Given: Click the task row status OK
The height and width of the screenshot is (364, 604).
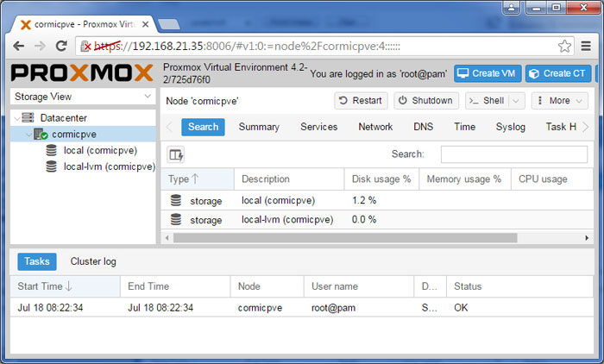Looking at the screenshot, I should [x=461, y=308].
